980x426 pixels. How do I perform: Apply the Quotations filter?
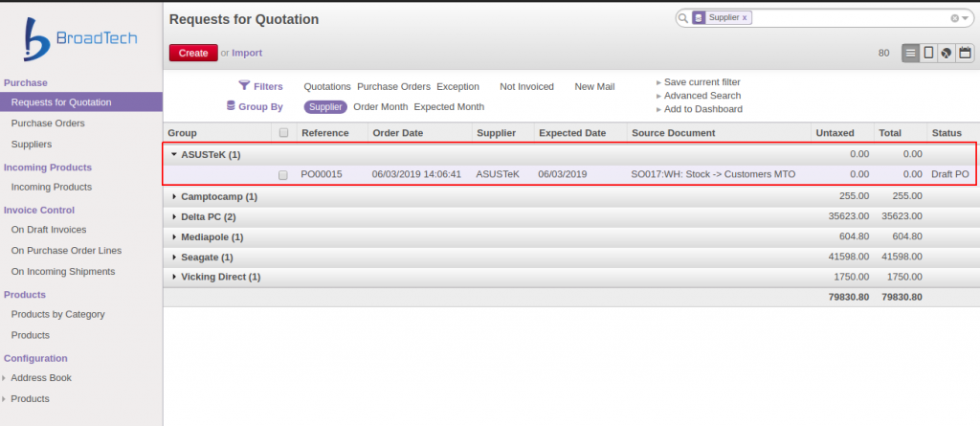coord(327,86)
